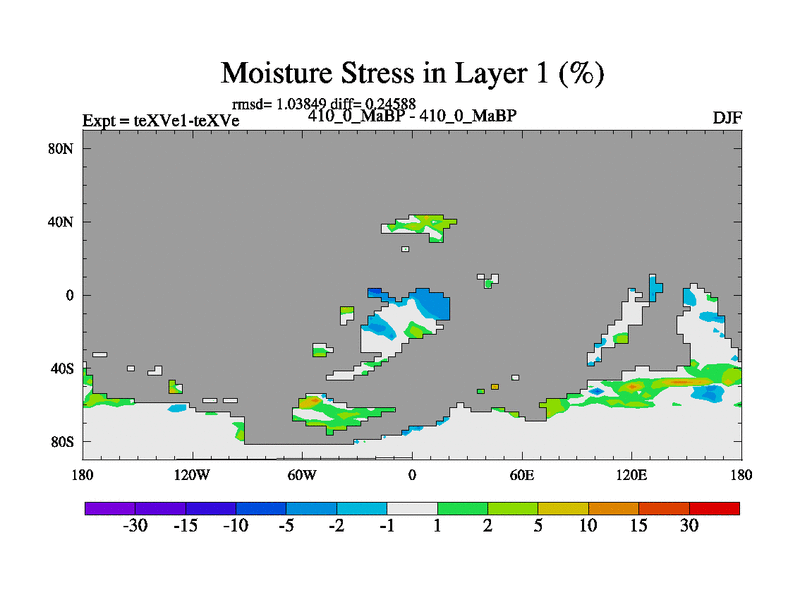Select the '410_0_MaBP - 410_0_MaBP' subtitle
Screen dimensions: 800x600
(x=412, y=115)
